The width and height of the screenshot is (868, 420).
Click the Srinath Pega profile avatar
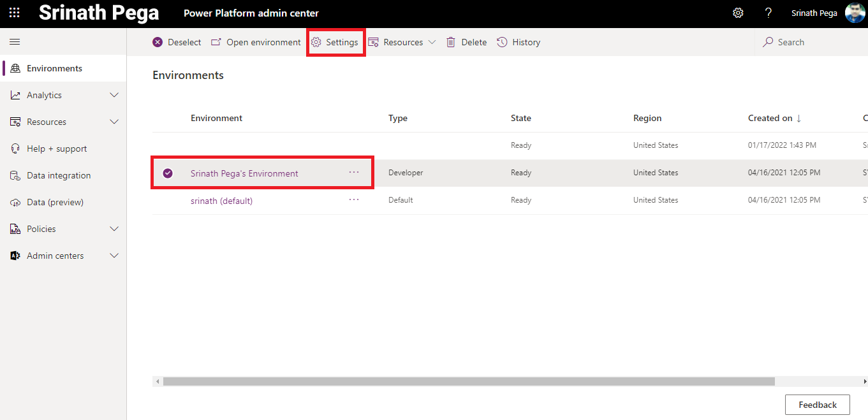click(855, 13)
